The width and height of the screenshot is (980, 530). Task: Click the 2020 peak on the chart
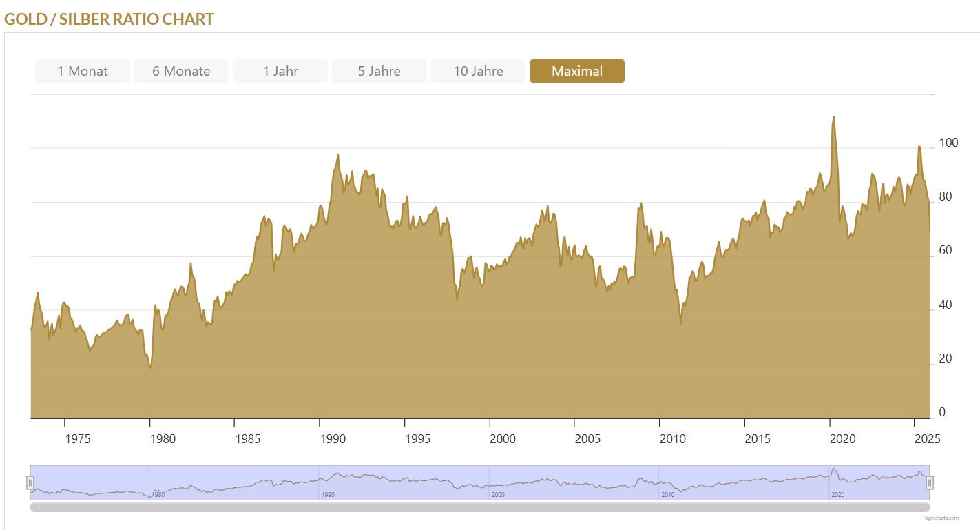pyautogui.click(x=833, y=117)
